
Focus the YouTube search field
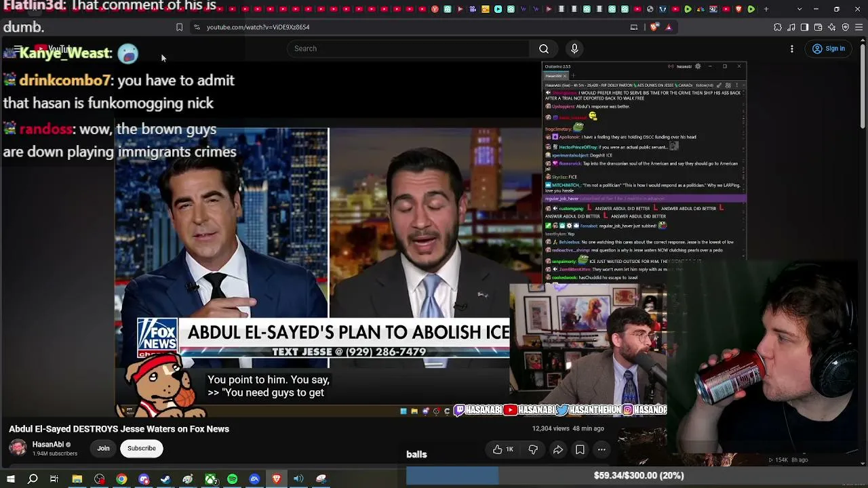tap(408, 49)
